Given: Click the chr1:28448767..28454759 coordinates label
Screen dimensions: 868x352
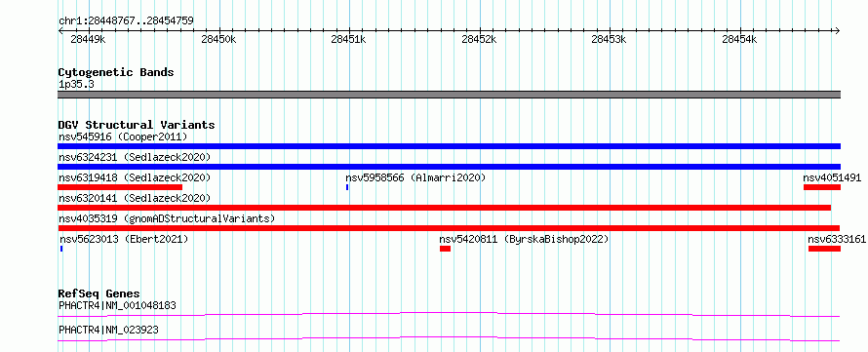Looking at the screenshot, I should pyautogui.click(x=126, y=21).
